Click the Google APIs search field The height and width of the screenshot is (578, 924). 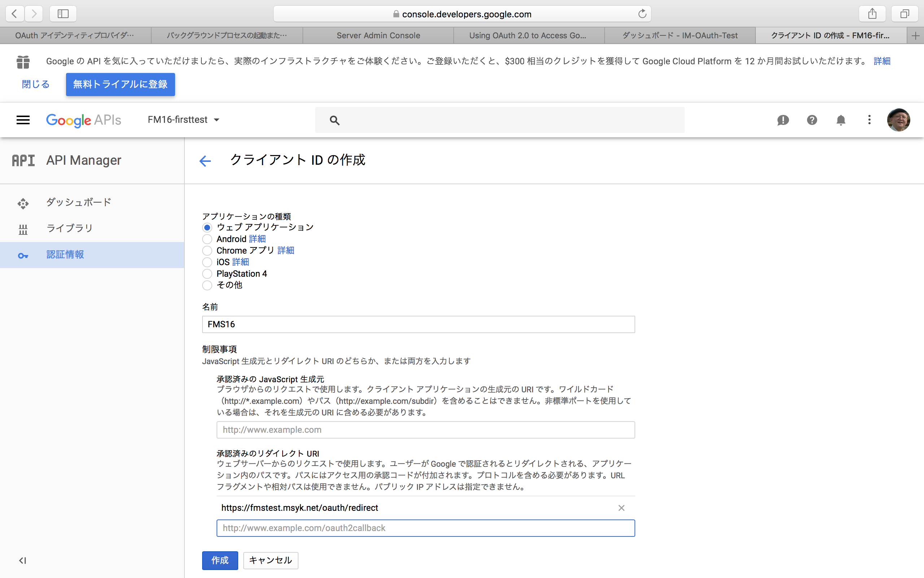(500, 120)
